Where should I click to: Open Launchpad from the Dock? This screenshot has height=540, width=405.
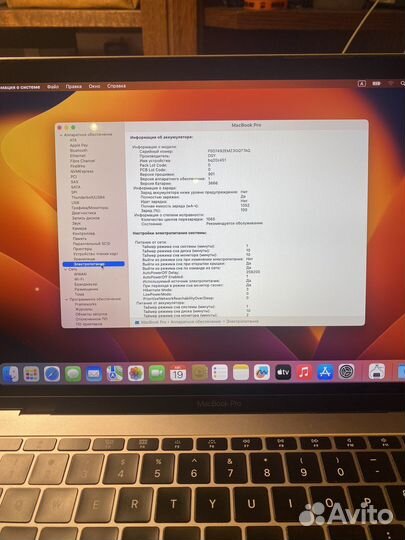coord(31,374)
